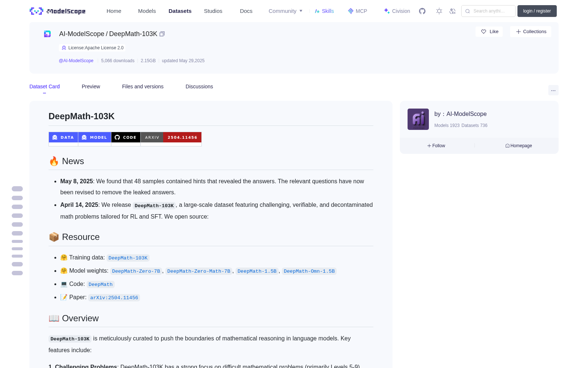Switch to the Preview tab
This screenshot has width=588, height=368.
click(91, 86)
